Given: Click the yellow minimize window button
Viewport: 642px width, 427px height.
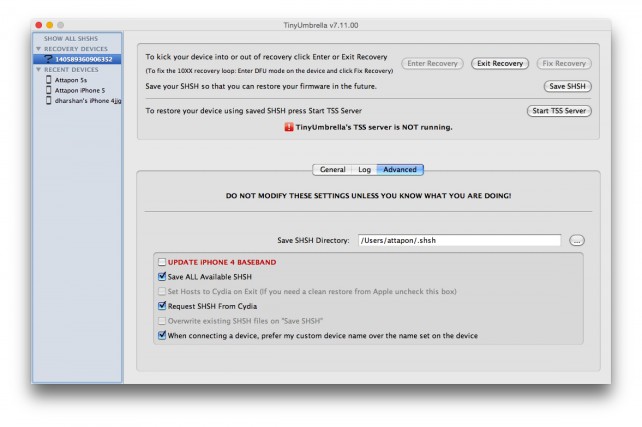Looking at the screenshot, I should coord(49,24).
